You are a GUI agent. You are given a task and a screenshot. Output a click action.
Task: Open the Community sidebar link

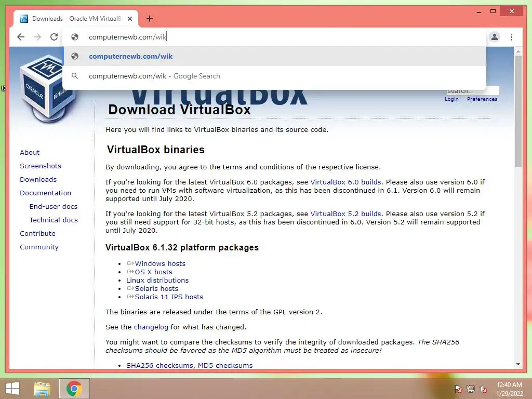click(39, 247)
